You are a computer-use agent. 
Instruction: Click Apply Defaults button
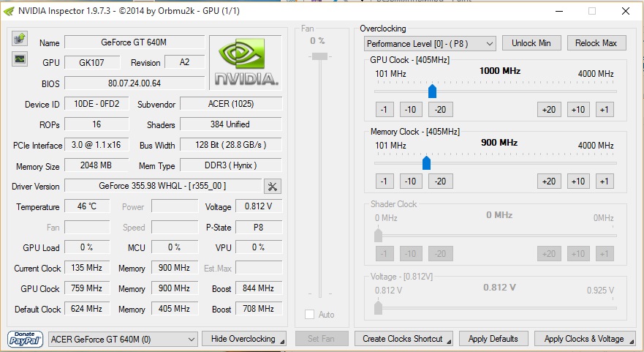493,339
